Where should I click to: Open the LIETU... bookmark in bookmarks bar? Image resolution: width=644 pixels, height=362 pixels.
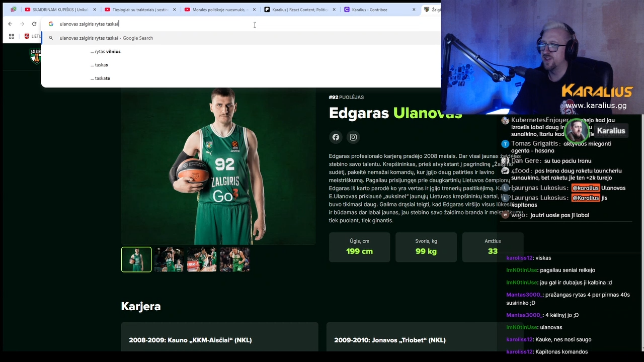click(x=33, y=36)
